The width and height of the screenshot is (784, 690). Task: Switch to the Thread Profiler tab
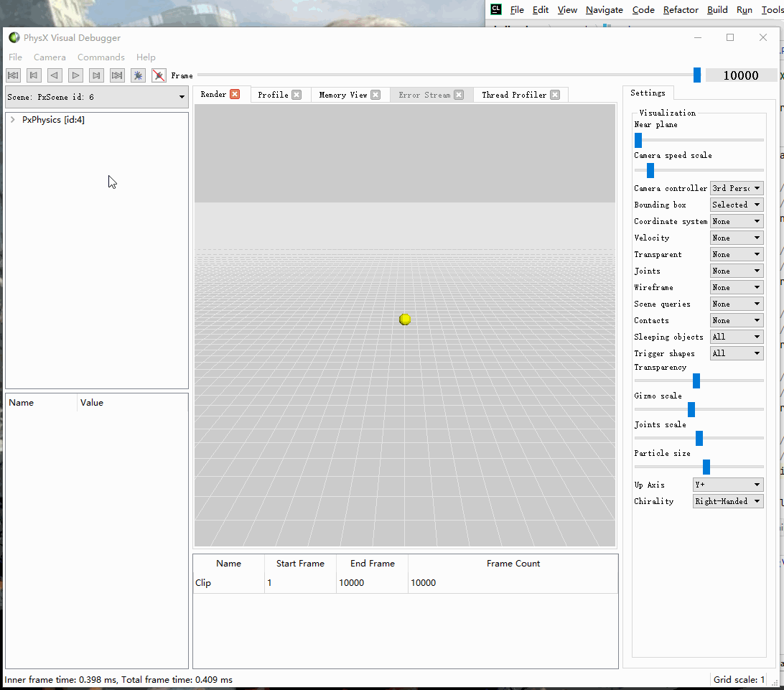[x=514, y=95]
